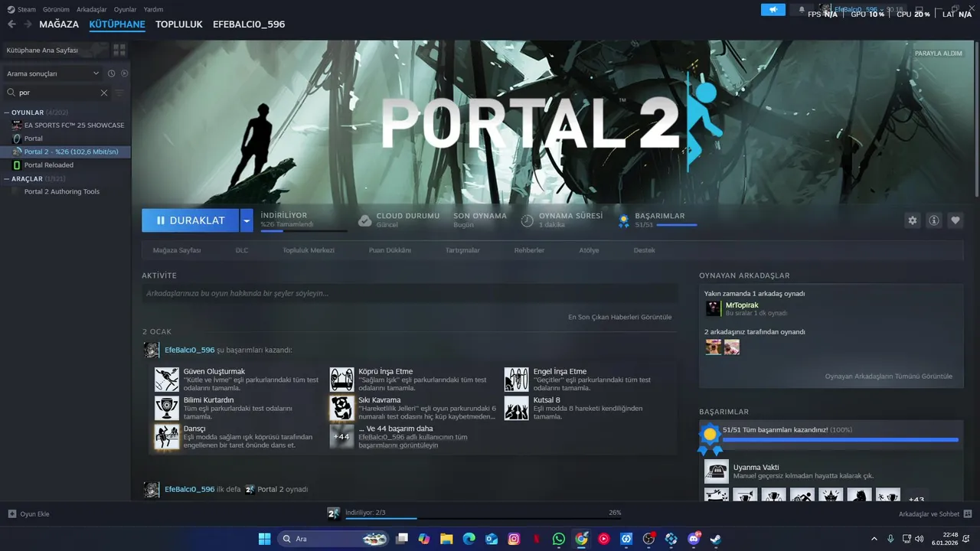
Task: Collapse the ARAÇLAR category
Action: [8, 178]
